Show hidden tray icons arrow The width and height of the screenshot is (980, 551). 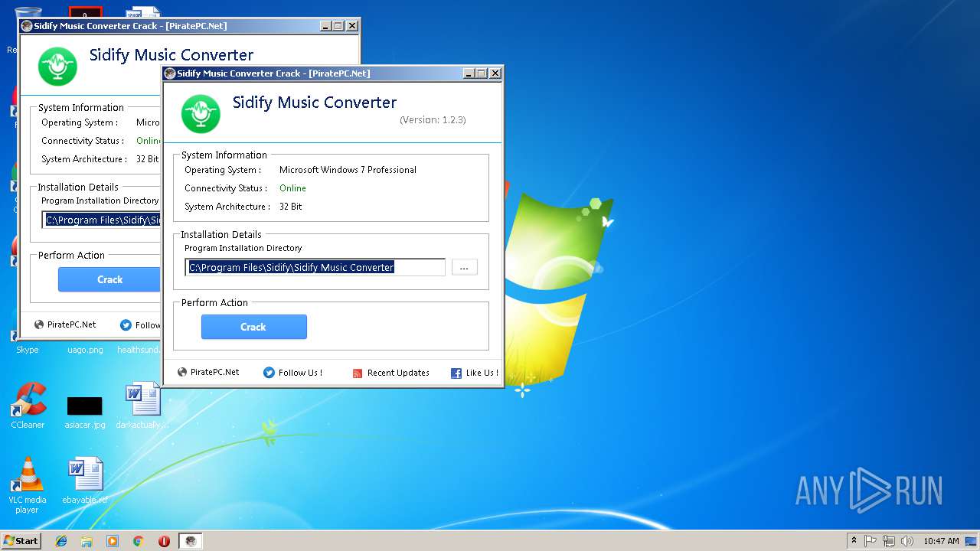854,540
